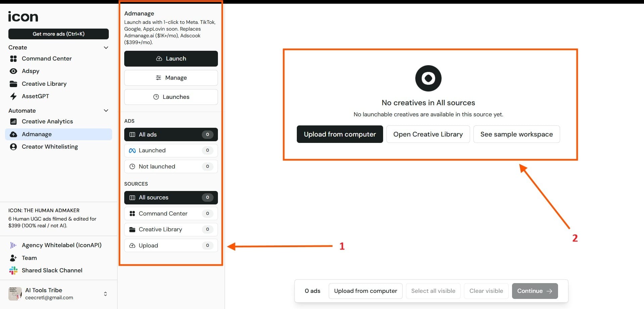Collapse the Automate section chevron

106,110
